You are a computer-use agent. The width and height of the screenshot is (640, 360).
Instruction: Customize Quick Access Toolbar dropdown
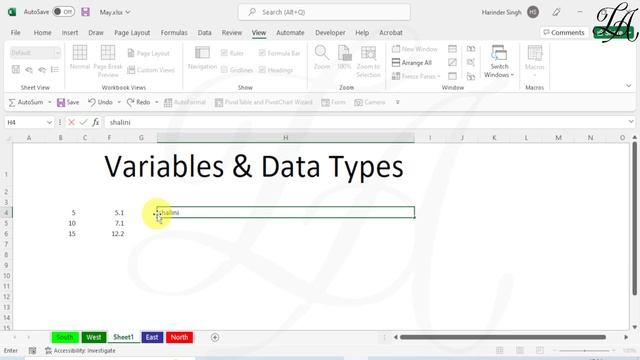[398, 102]
